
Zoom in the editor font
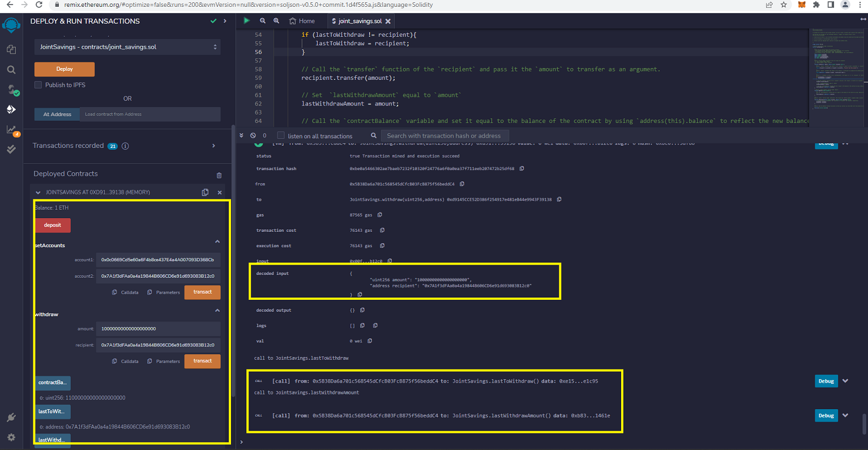point(276,20)
